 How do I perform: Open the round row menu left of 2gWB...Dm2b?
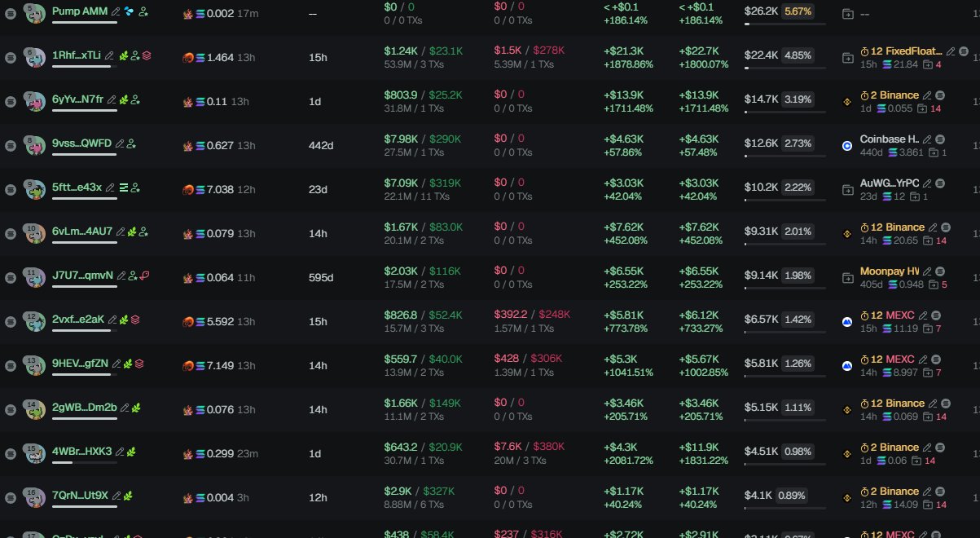point(10,409)
